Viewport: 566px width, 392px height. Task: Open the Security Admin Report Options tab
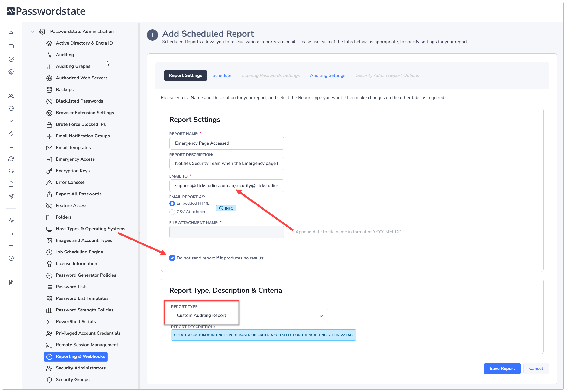pyautogui.click(x=388, y=75)
